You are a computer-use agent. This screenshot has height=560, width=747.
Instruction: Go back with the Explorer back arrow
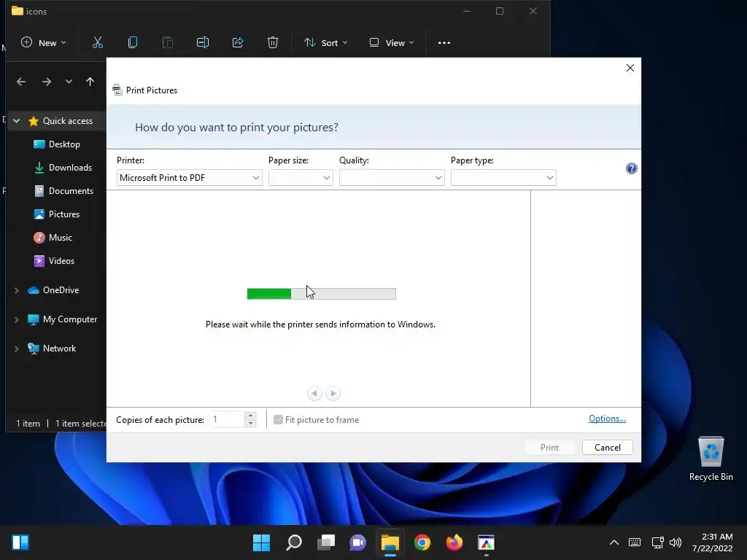point(21,82)
